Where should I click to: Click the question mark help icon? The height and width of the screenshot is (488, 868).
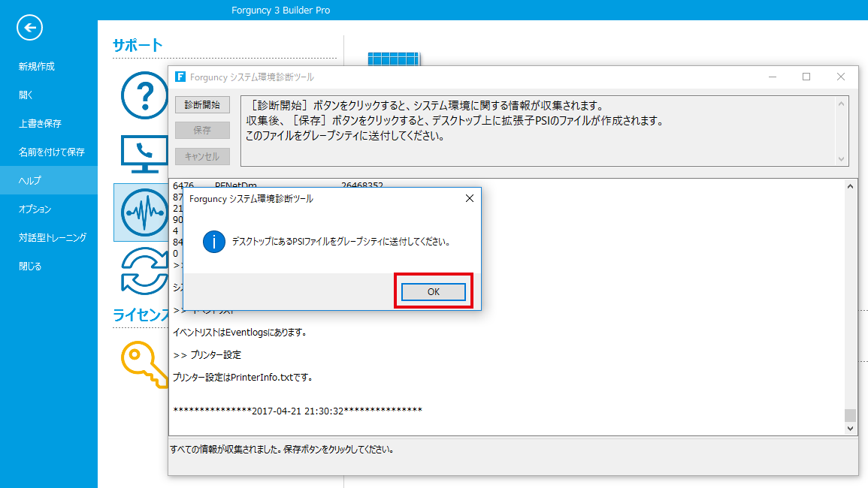pyautogui.click(x=144, y=95)
